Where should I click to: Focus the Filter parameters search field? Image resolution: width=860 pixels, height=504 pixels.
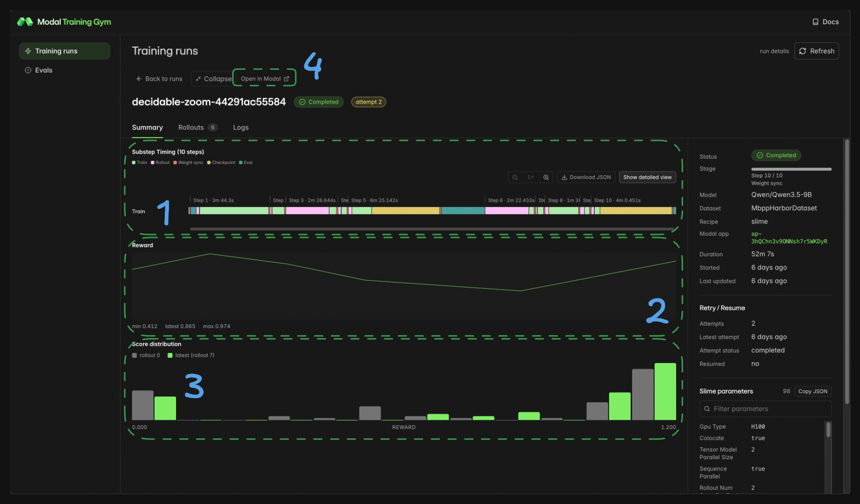click(x=765, y=409)
